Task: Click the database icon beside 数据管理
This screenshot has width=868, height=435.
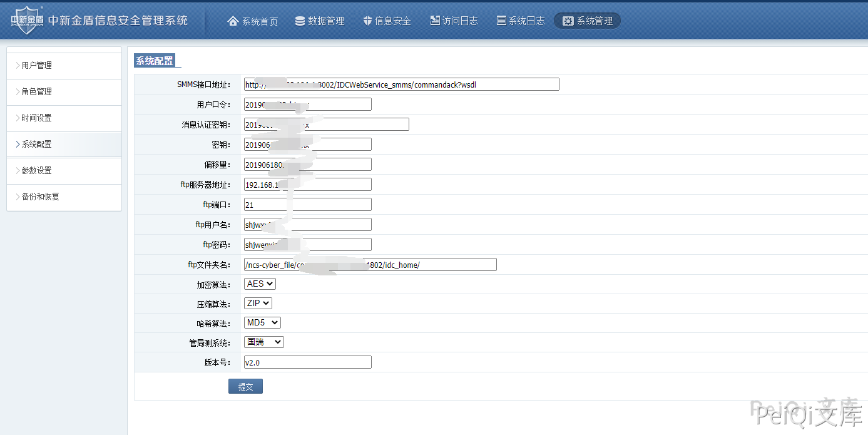Action: point(300,21)
